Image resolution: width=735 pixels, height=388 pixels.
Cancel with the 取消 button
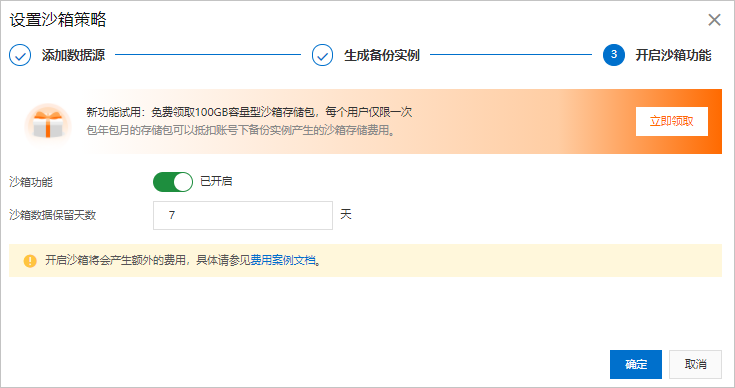(x=695, y=364)
